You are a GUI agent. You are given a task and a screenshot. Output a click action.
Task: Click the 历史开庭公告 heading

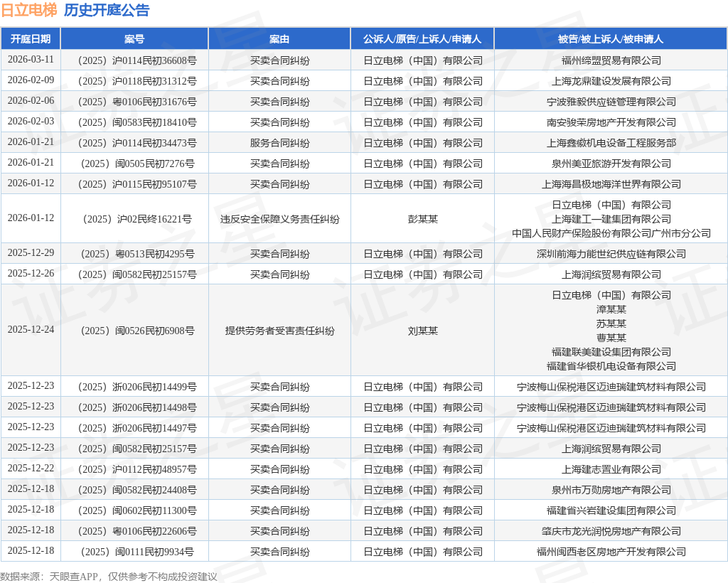107,10
